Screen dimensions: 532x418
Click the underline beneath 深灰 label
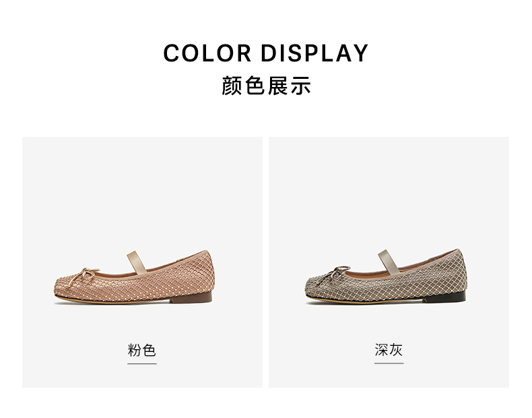click(x=389, y=363)
